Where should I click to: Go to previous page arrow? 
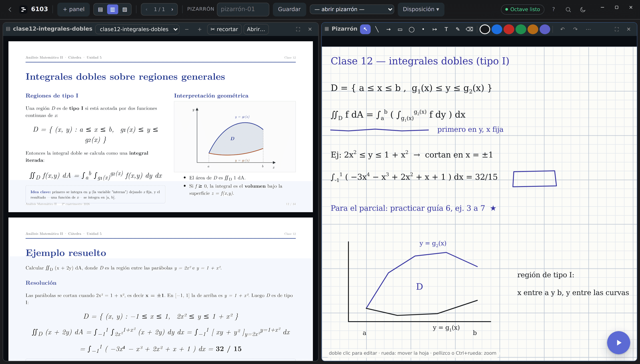[x=146, y=10]
